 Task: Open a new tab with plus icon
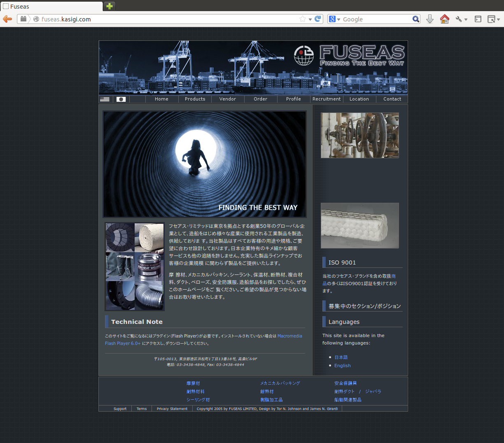[x=109, y=6]
